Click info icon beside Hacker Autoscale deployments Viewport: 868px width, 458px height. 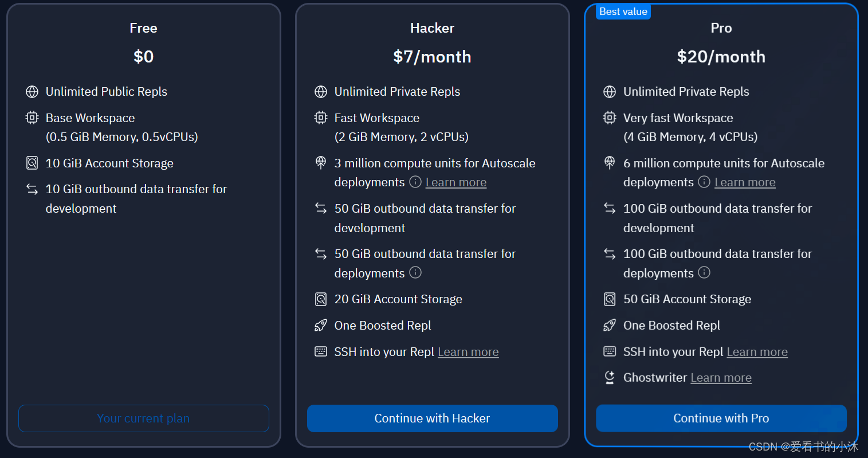pos(415,182)
